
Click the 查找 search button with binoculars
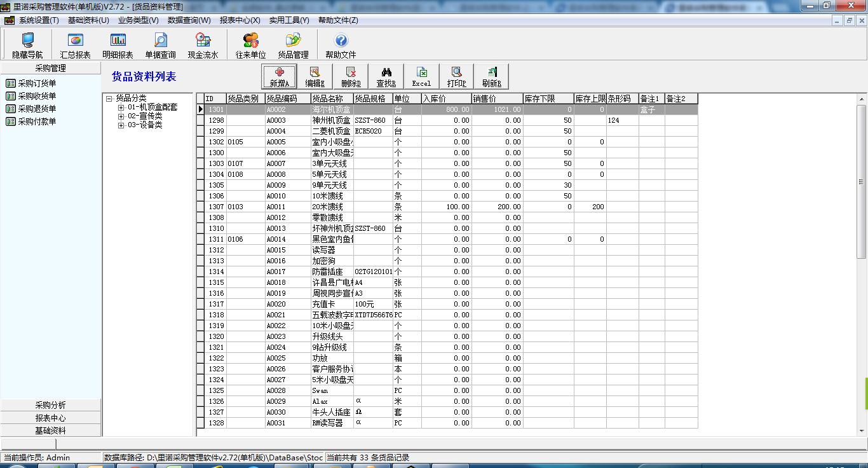click(386, 77)
